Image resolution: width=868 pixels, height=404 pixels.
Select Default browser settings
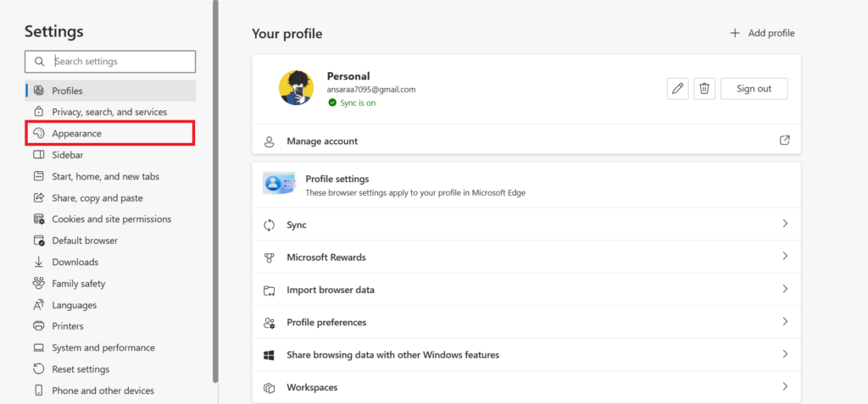pos(110,241)
